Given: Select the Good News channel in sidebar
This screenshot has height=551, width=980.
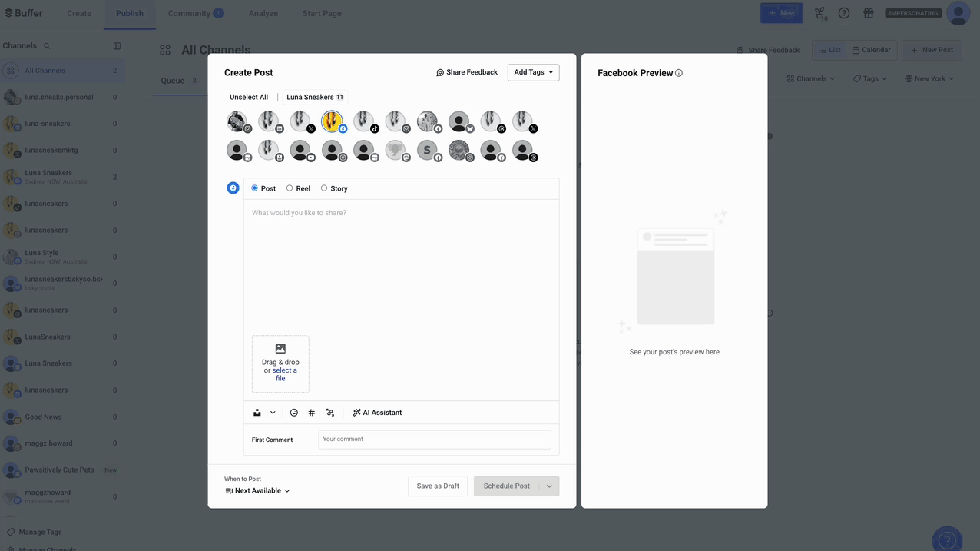Looking at the screenshot, I should tap(62, 417).
